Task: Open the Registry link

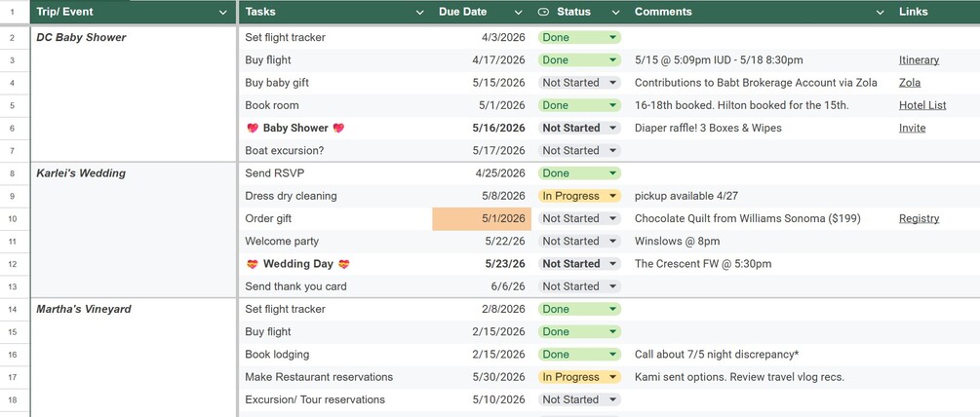Action: pos(919,218)
